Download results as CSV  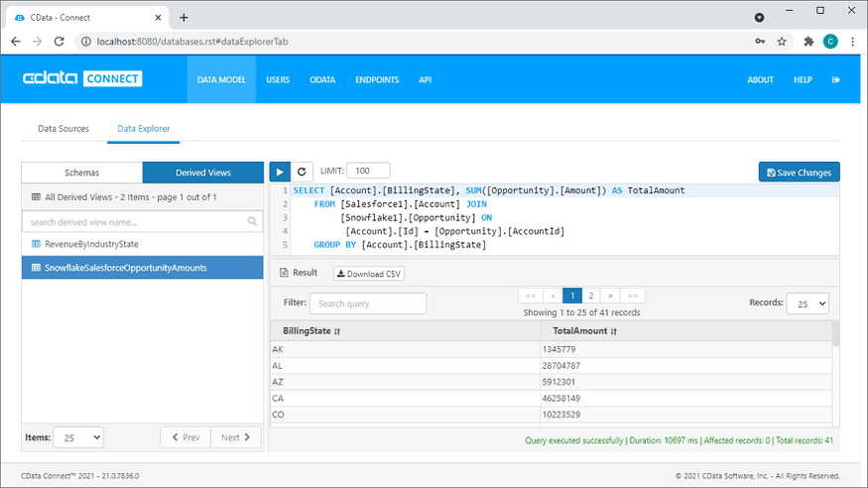click(x=369, y=274)
